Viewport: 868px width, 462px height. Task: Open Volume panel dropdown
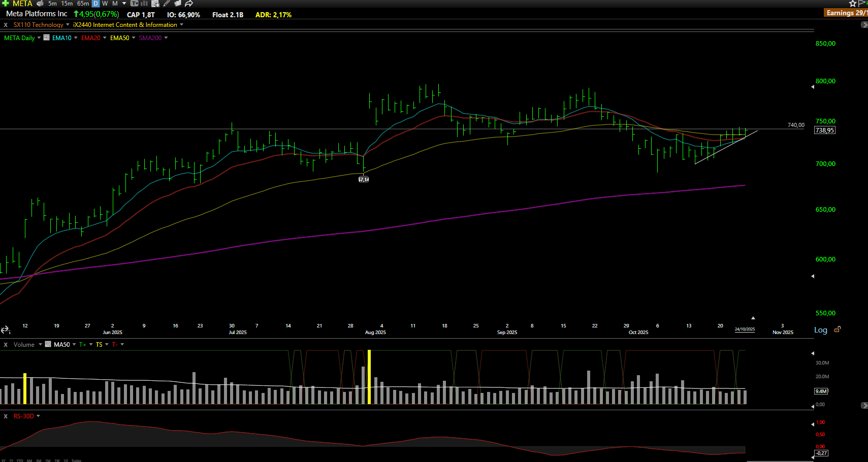[x=40, y=344]
